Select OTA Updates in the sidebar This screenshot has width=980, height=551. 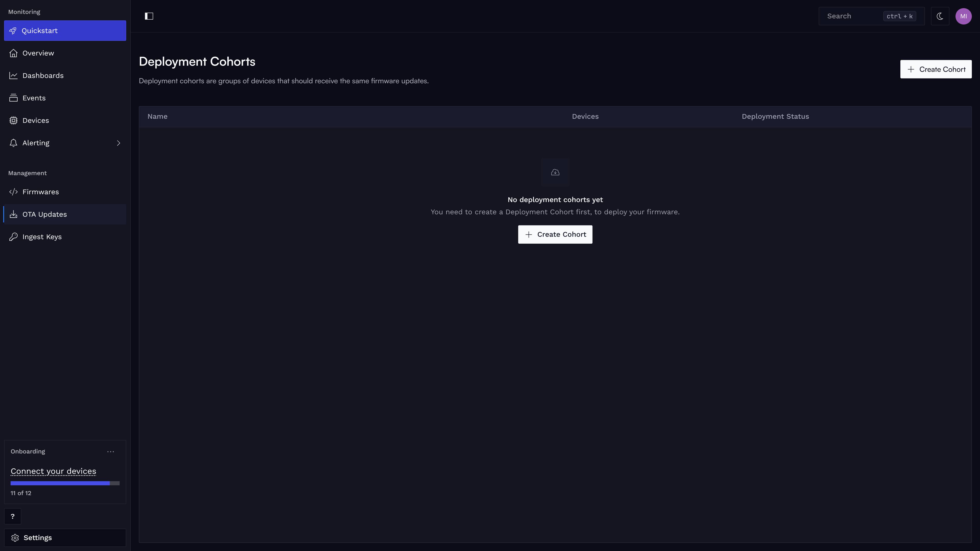click(65, 215)
